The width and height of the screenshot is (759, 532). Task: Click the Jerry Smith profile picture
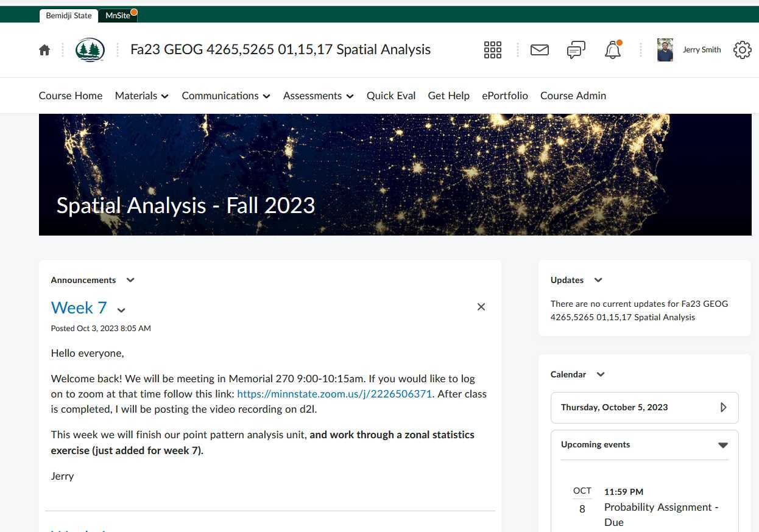[665, 50]
